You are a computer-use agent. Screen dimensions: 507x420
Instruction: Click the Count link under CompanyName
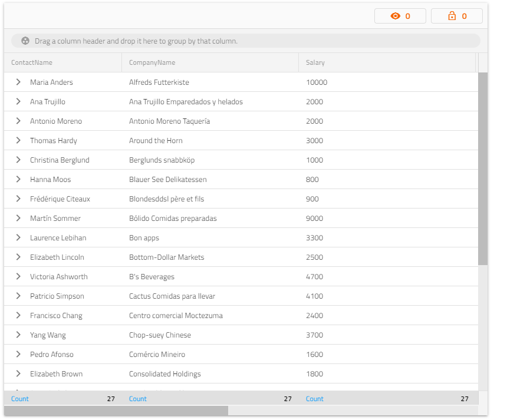tap(137, 399)
